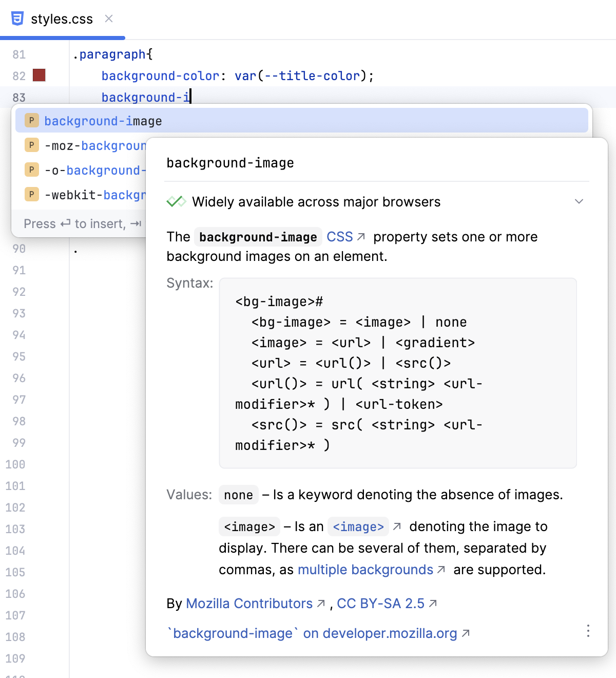616x678 pixels.
Task: Click the CSS file icon on styles.css tab
Action: (17, 18)
